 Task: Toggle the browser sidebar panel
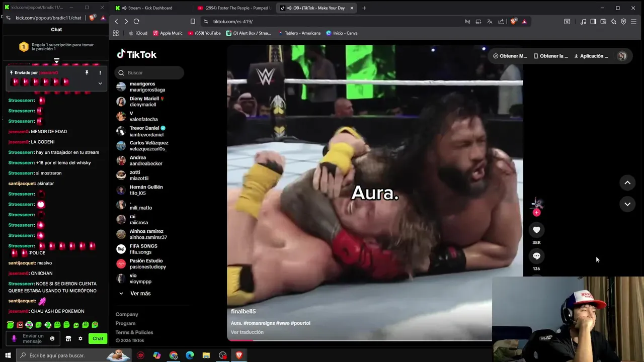593,22
